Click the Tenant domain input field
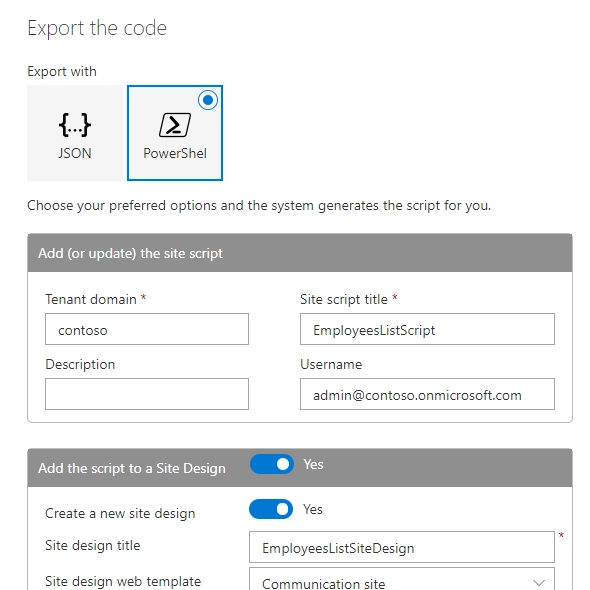Screen dimensions: 590x590 [x=147, y=329]
